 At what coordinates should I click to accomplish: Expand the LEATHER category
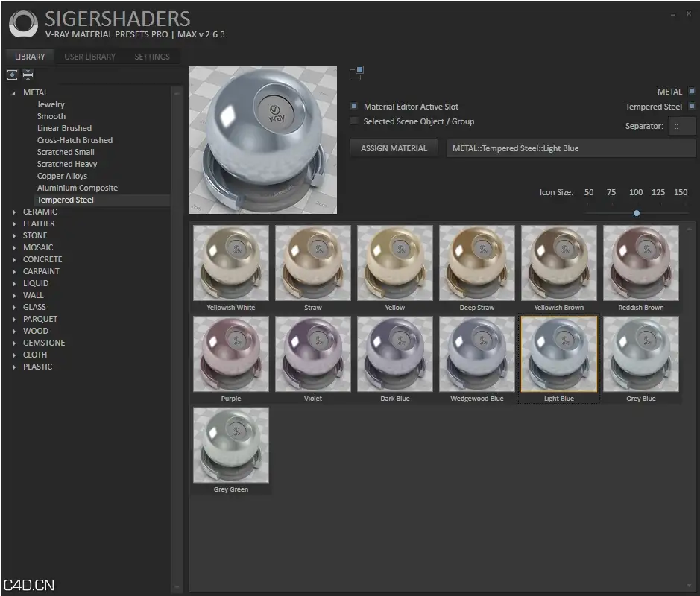(14, 224)
